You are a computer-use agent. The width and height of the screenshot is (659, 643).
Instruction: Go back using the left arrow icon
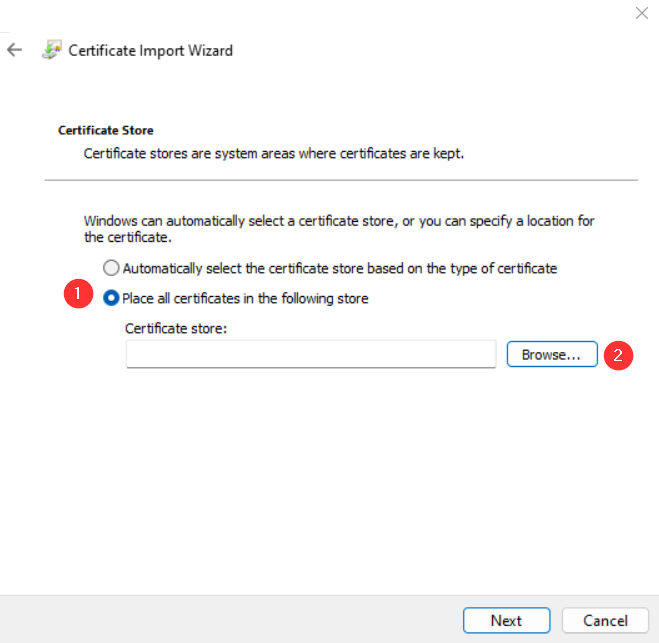click(14, 50)
